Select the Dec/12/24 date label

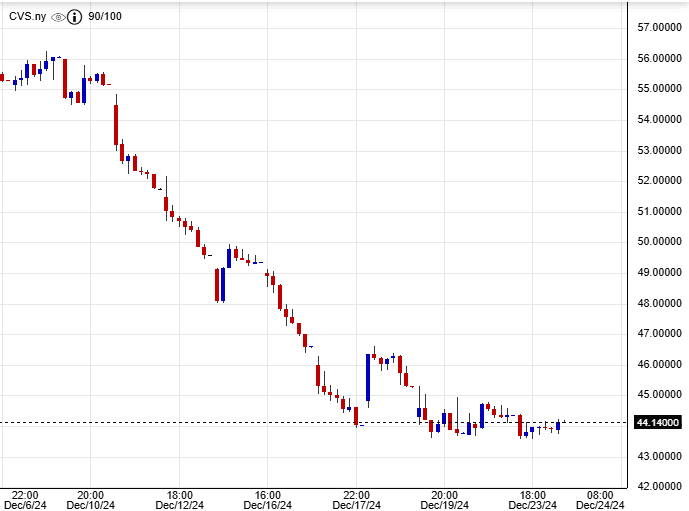tap(179, 505)
